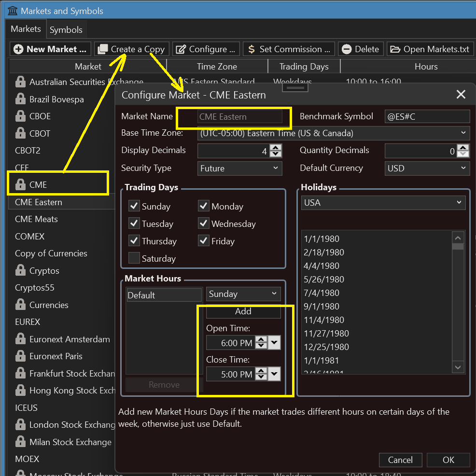Uncheck the Thursday trading day
This screenshot has width=476, height=476.
pos(134,241)
